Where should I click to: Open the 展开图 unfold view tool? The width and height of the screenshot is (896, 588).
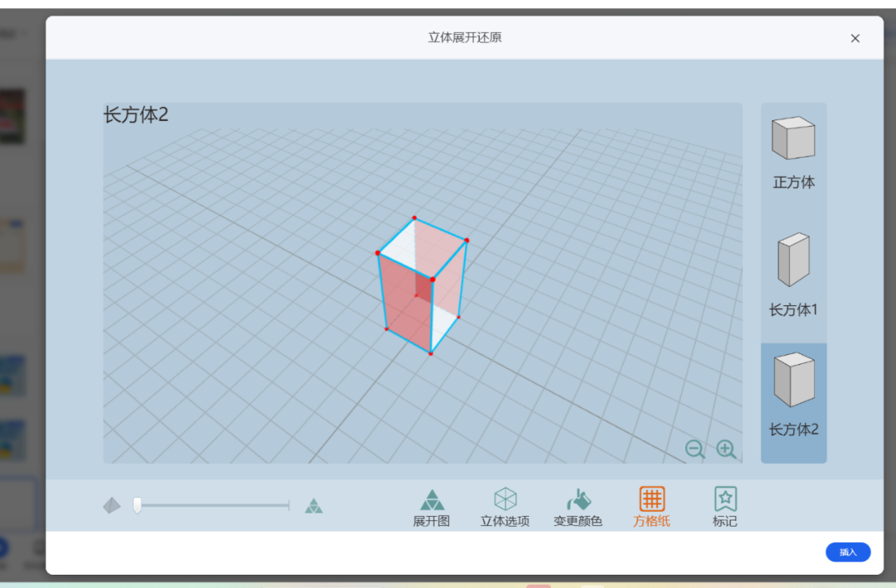pos(431,507)
